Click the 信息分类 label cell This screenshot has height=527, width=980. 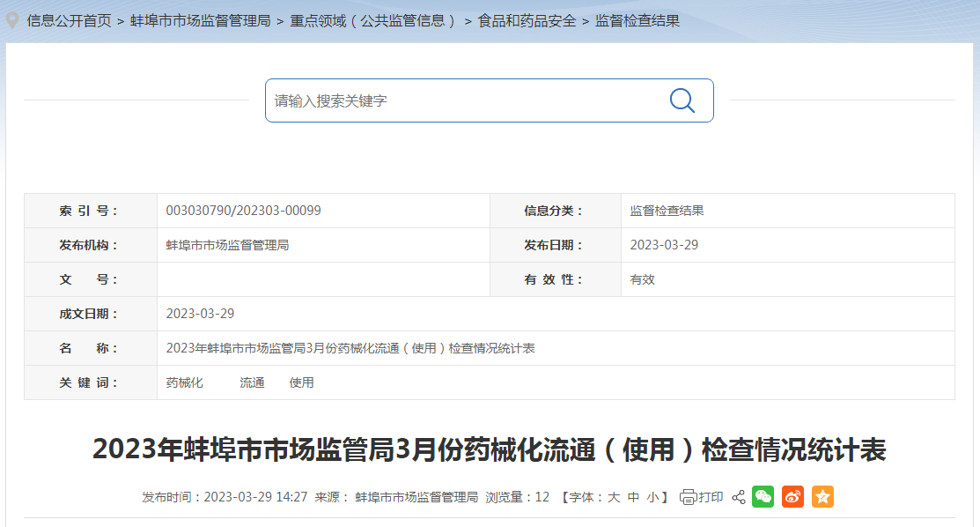click(x=555, y=211)
